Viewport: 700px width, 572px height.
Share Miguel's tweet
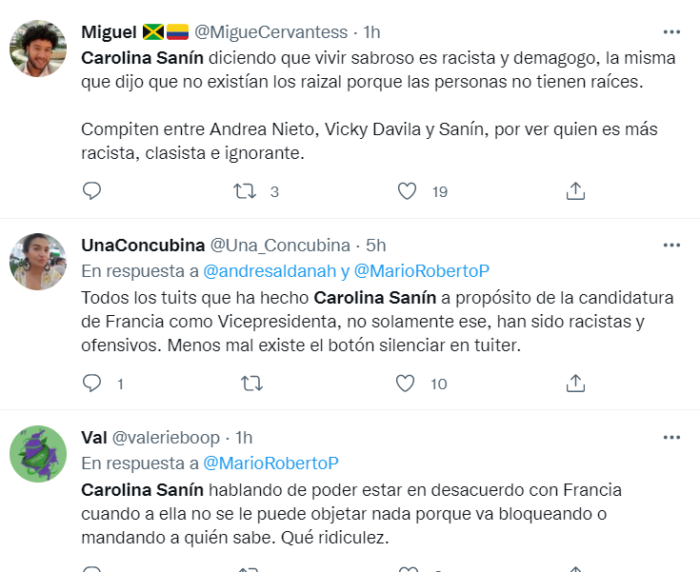(575, 190)
